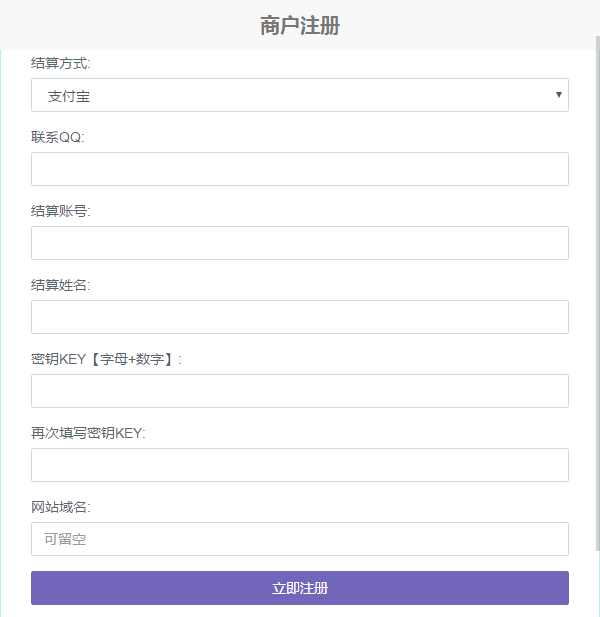
Task: Focus the 结算姓名 input field
Action: (x=300, y=317)
